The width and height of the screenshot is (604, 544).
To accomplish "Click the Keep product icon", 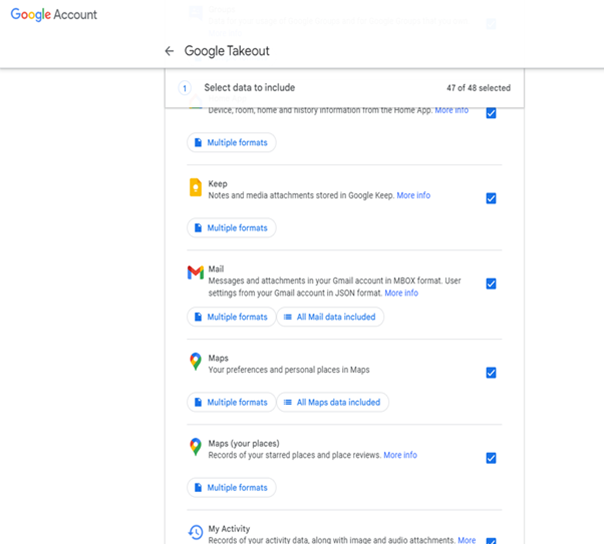I will coord(196,188).
